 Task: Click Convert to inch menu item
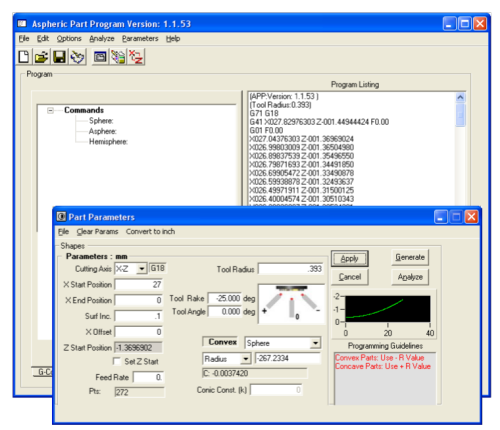click(x=150, y=232)
